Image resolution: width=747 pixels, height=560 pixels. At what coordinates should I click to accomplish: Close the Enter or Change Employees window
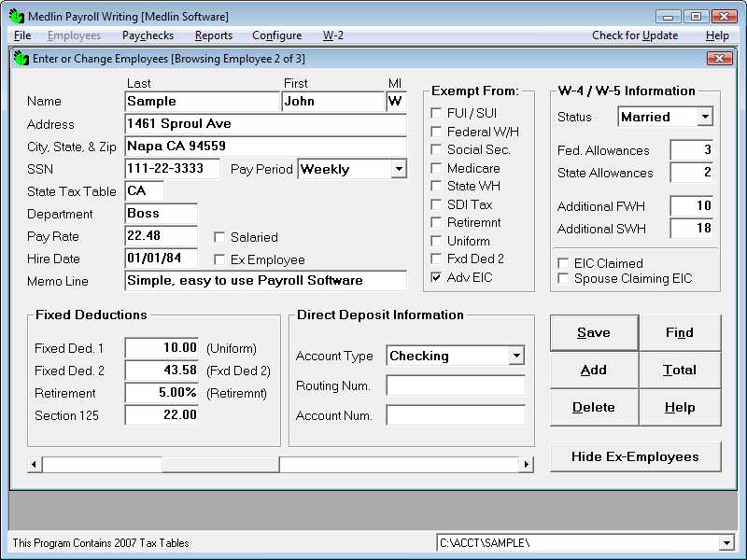[719, 58]
